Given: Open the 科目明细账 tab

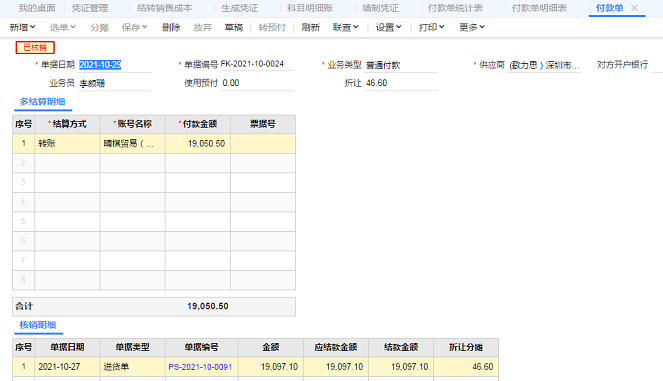Looking at the screenshot, I should tap(310, 8).
